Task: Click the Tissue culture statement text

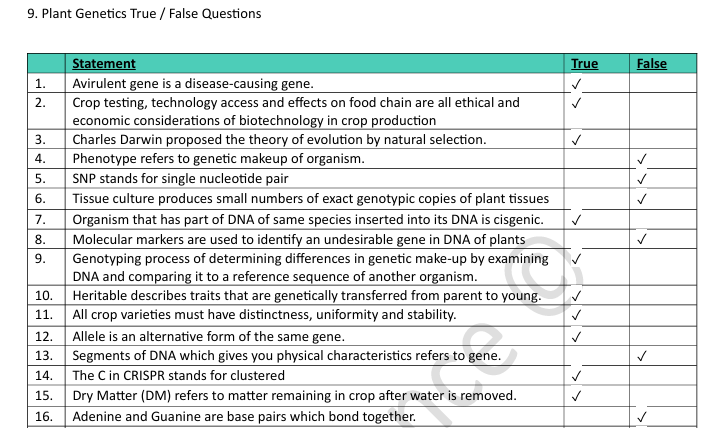Action: pyautogui.click(x=310, y=199)
